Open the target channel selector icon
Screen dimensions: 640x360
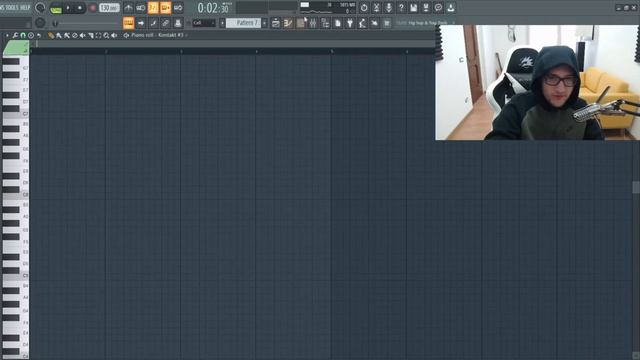point(126,36)
